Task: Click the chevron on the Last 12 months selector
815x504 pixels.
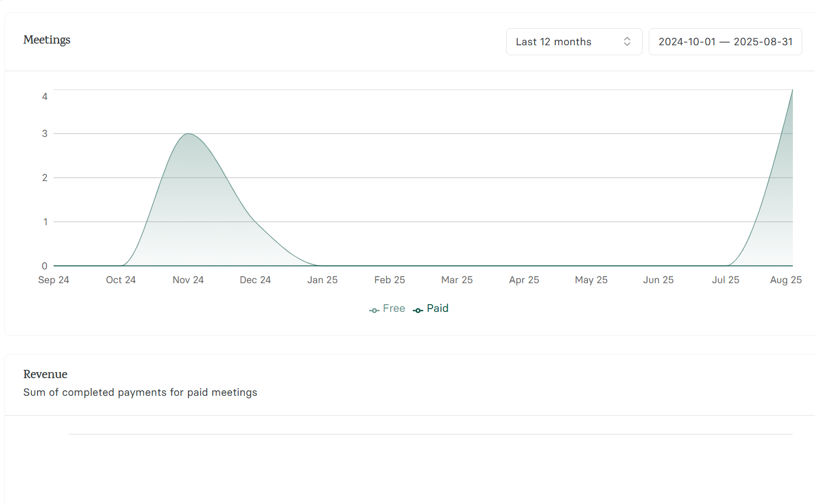Action: click(x=627, y=41)
